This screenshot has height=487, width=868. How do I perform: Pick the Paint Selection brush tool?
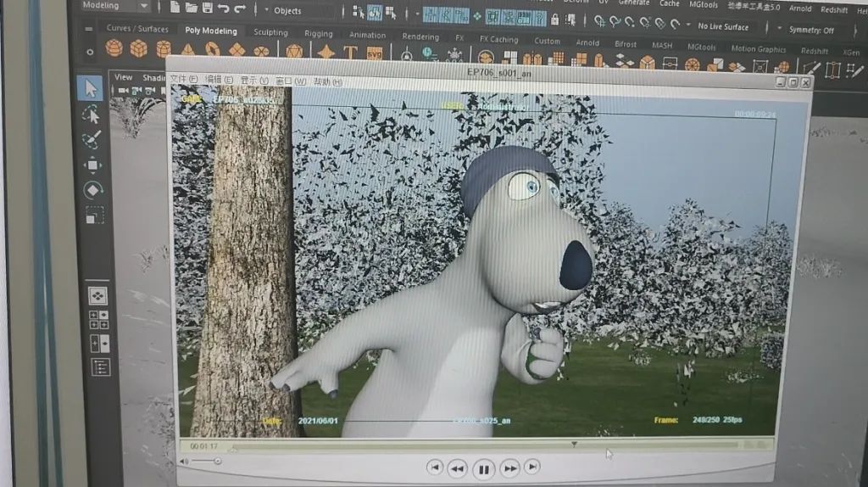[x=92, y=139]
